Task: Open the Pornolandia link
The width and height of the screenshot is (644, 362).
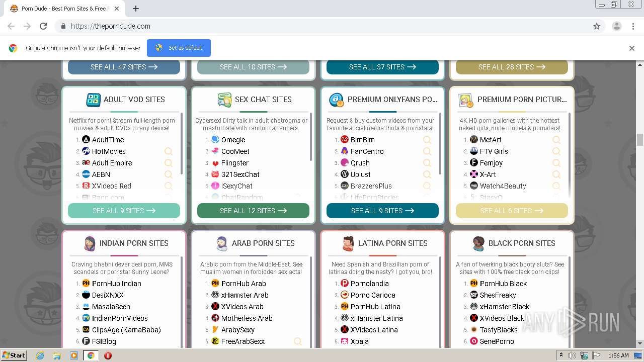Action: tap(370, 284)
